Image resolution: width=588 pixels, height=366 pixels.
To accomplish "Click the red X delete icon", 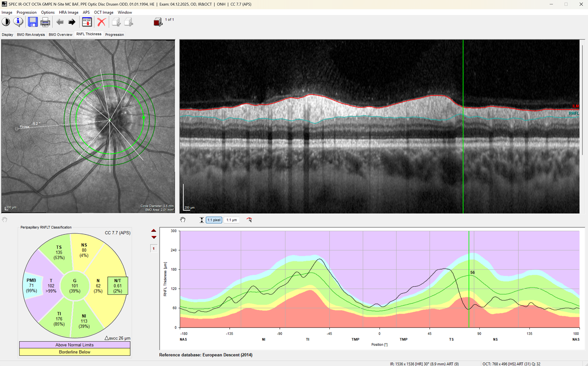I will (101, 22).
